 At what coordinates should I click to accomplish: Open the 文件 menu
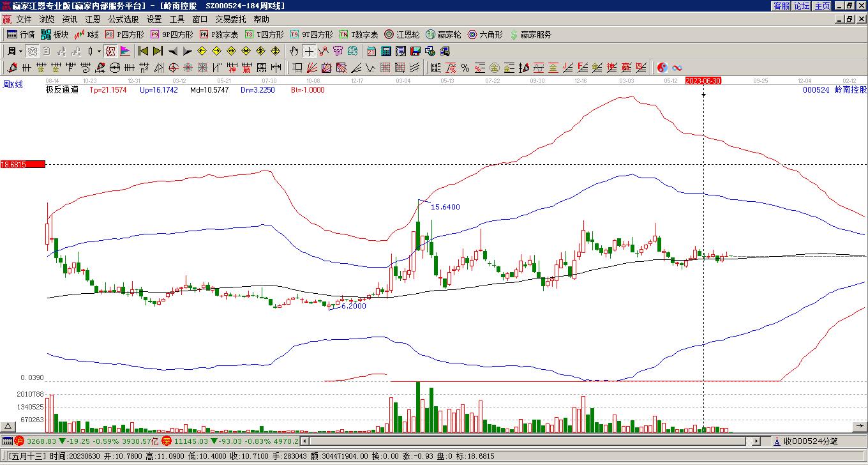tap(24, 20)
